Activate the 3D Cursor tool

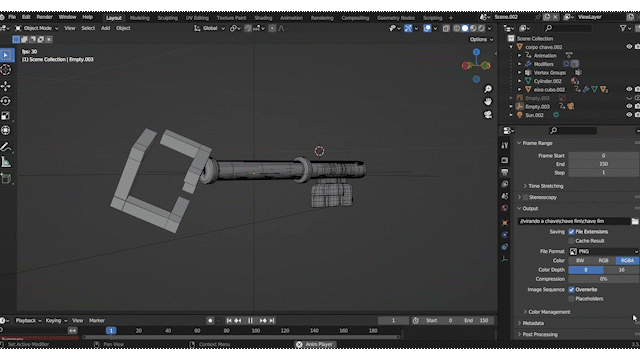(x=6, y=70)
